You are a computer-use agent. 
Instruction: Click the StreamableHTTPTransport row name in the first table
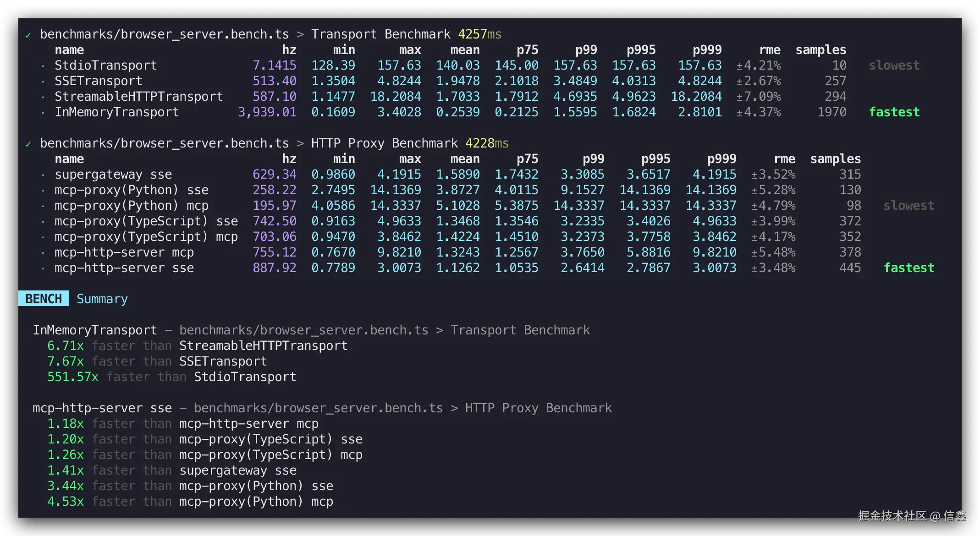point(138,97)
